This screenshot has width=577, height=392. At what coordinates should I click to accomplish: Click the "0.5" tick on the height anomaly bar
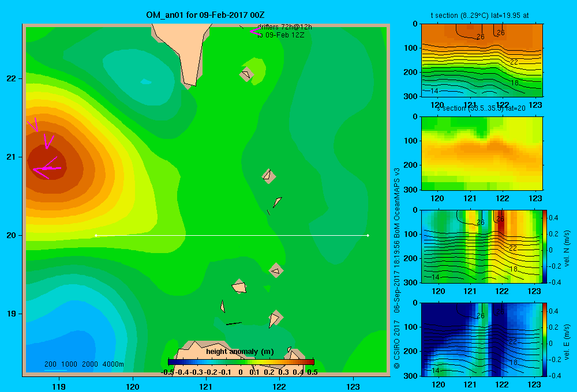tap(312, 372)
